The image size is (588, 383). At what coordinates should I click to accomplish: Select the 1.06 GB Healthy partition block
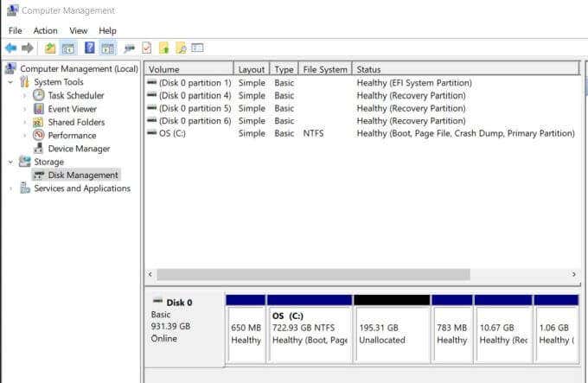coord(556,329)
